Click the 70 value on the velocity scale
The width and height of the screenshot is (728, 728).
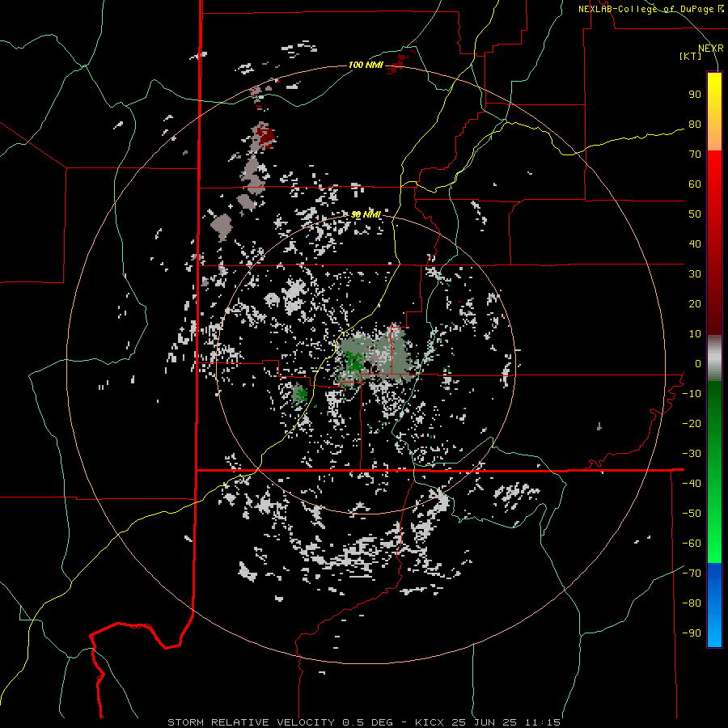click(x=695, y=154)
